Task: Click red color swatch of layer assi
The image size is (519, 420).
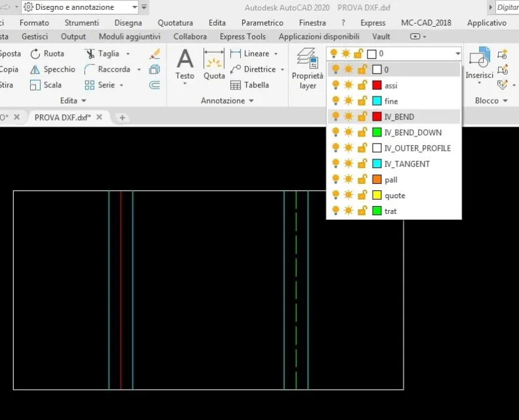Action: (x=377, y=85)
